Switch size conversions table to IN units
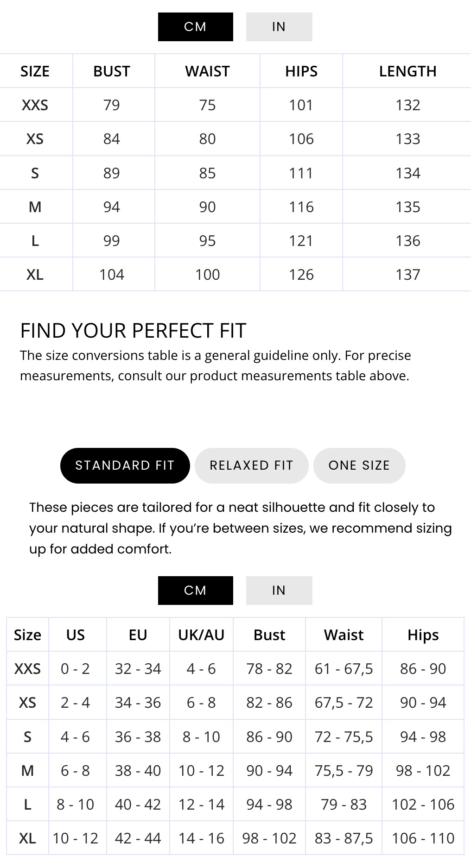This screenshot has width=471, height=868. (x=279, y=591)
